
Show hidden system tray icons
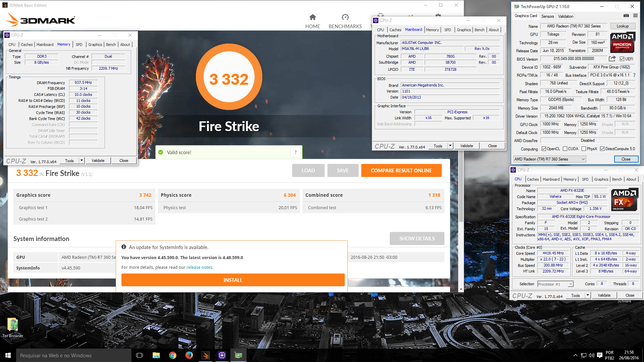[575, 355]
